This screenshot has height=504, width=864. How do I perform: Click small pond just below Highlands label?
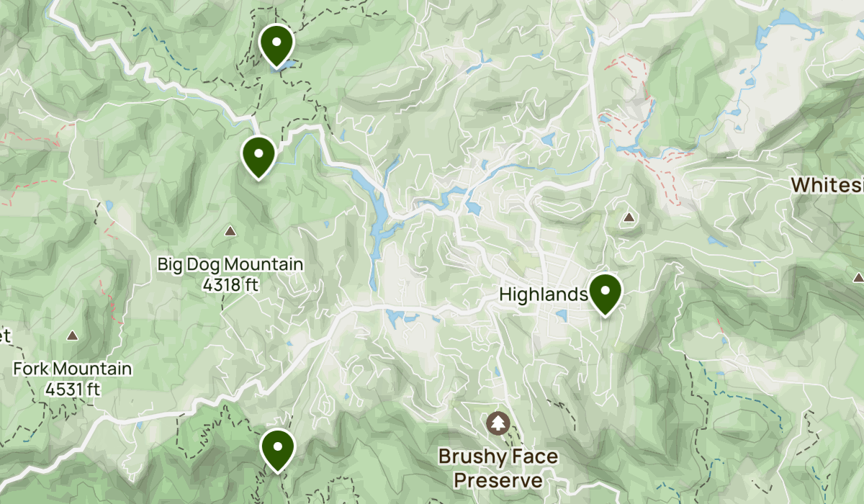click(x=560, y=315)
